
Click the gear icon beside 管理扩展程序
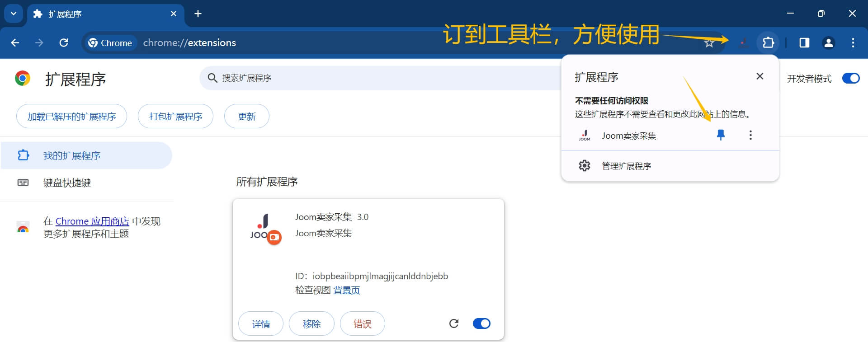pos(585,166)
